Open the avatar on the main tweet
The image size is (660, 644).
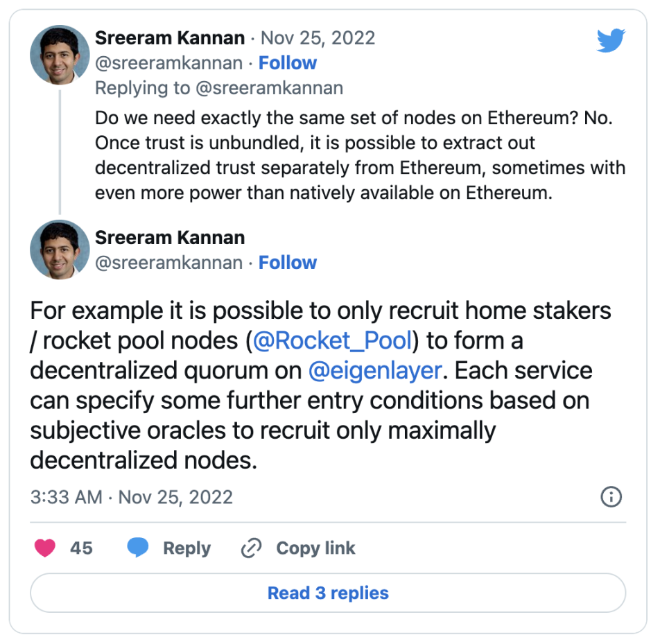point(60,250)
